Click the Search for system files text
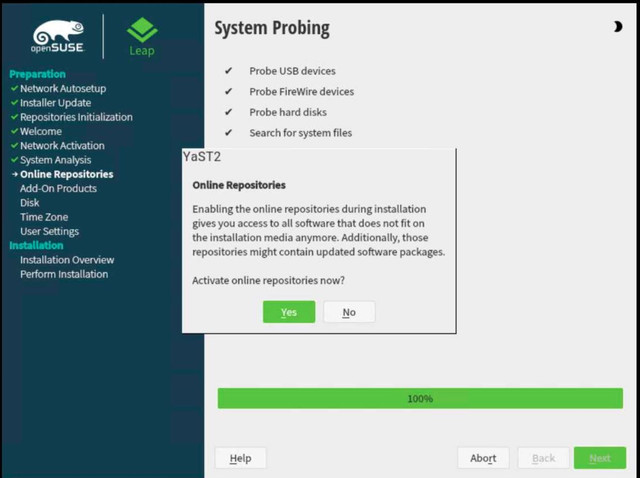The width and height of the screenshot is (640, 478). (300, 133)
